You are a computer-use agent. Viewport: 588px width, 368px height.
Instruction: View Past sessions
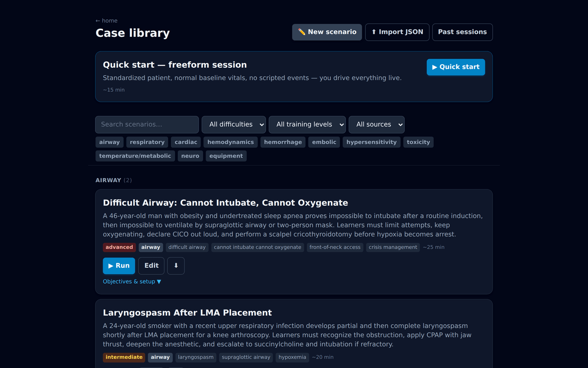(463, 32)
